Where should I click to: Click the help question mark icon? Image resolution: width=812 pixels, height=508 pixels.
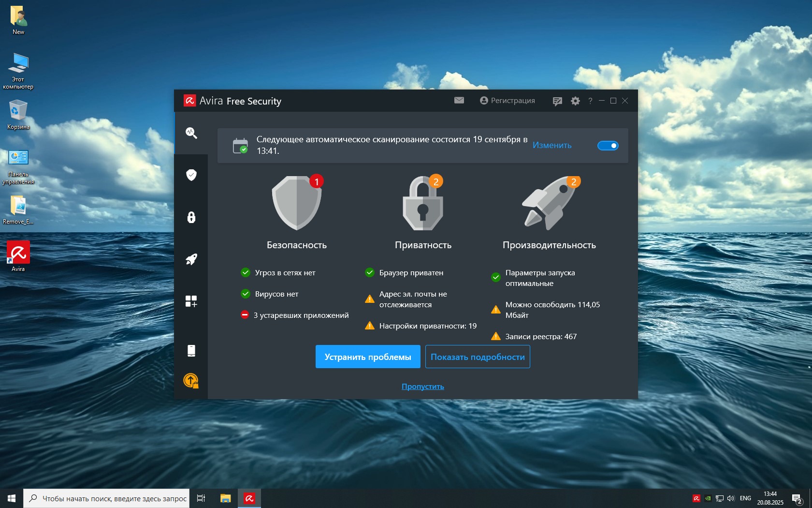pos(590,101)
